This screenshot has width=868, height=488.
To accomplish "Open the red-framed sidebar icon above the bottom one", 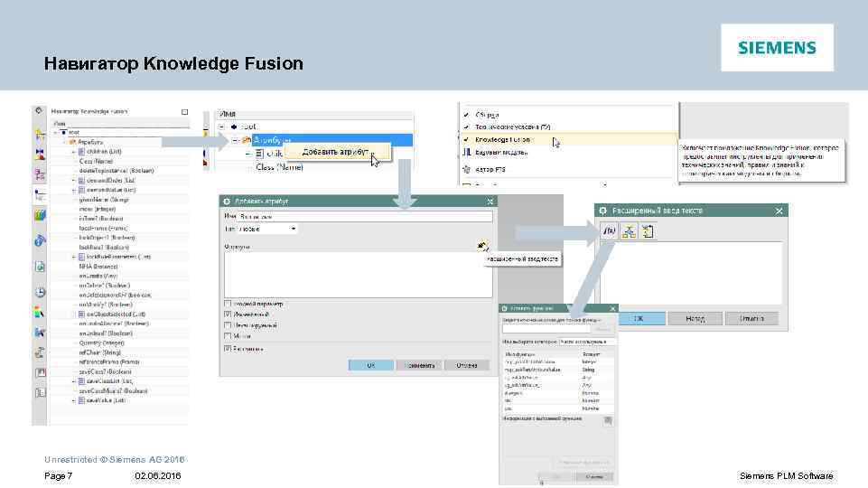I will click(40, 373).
